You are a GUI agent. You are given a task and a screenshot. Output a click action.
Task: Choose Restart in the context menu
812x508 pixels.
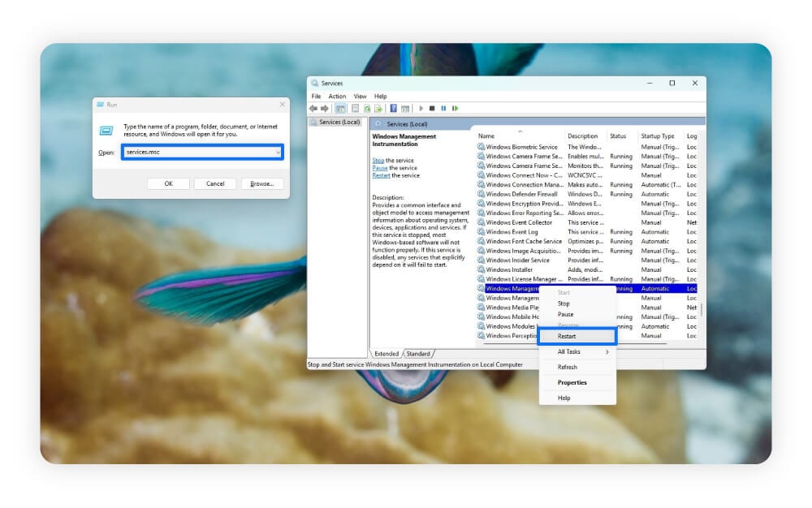tap(577, 336)
